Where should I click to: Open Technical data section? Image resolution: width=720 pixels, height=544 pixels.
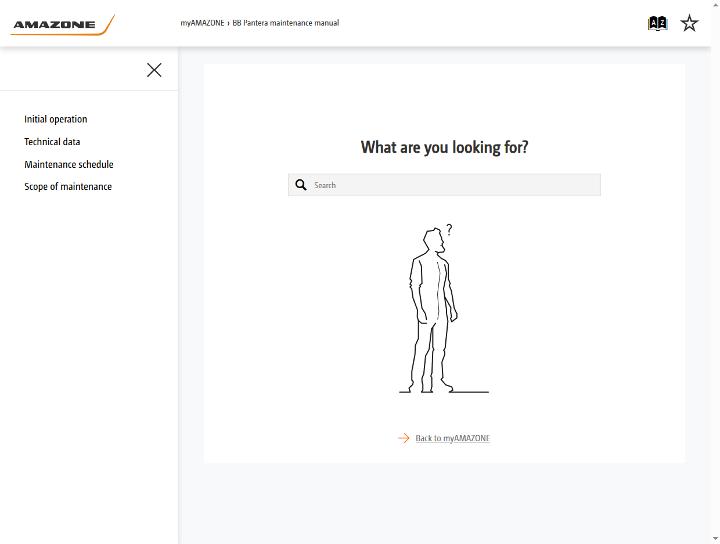point(52,142)
